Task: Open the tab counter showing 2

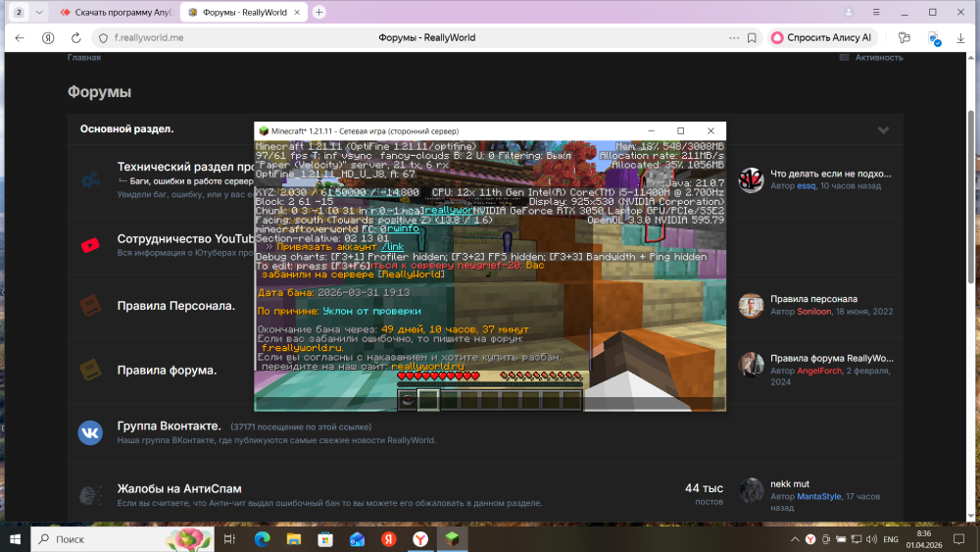Action: click(19, 12)
